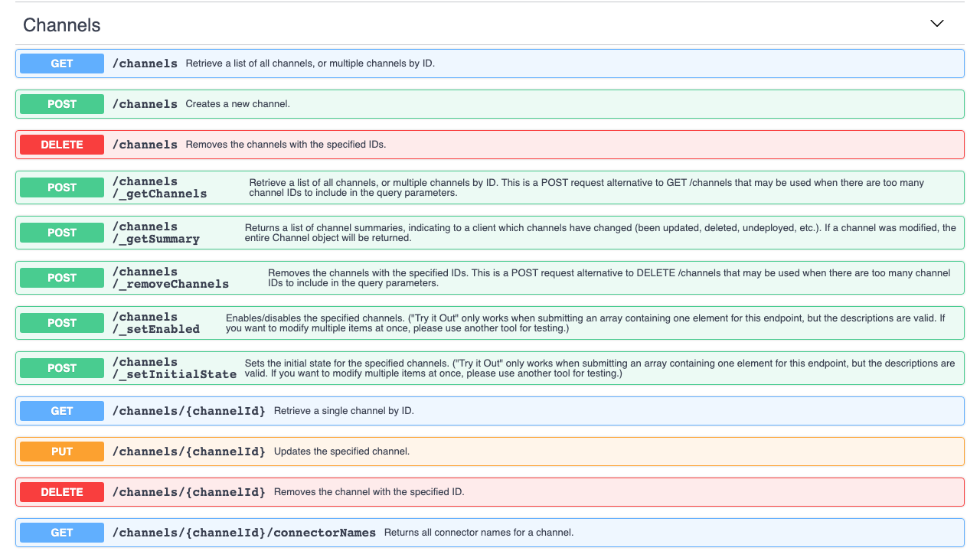
Task: Click PUT badge for /channels/{channelId}
Action: coord(62,452)
